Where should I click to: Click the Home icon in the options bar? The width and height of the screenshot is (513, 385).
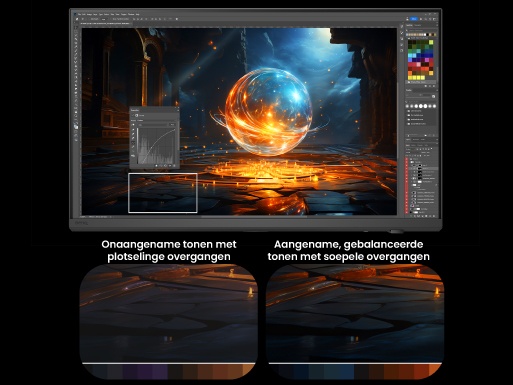click(77, 19)
